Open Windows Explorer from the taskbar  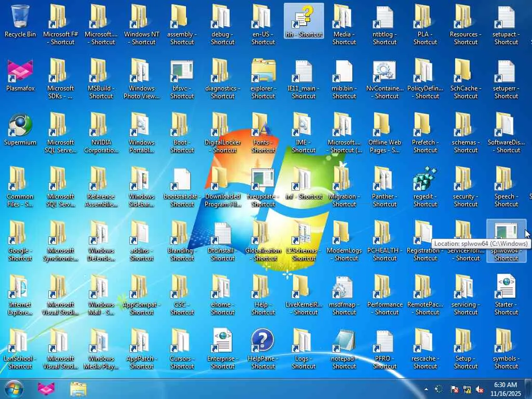click(78, 389)
